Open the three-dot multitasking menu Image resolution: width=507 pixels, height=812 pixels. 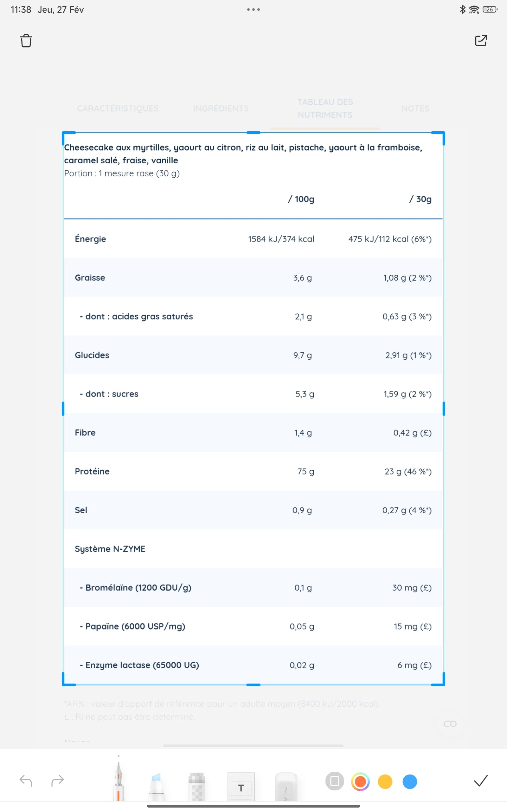[x=253, y=10]
